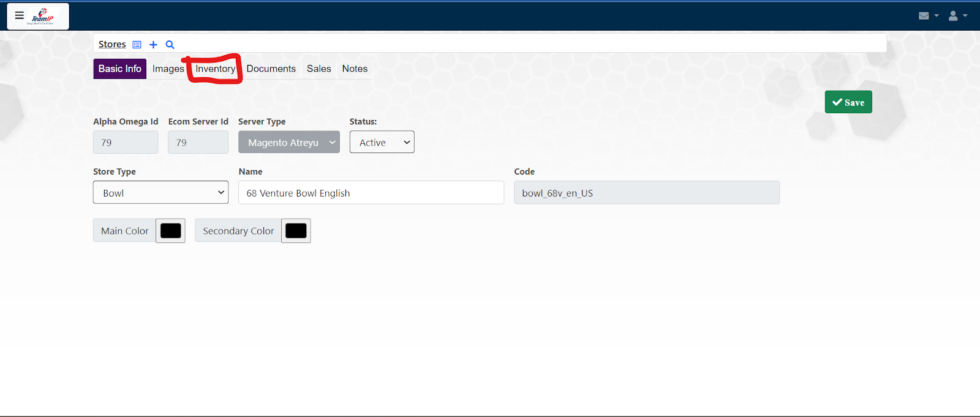Image resolution: width=980 pixels, height=417 pixels.
Task: Open the Documents tab
Action: coord(271,69)
